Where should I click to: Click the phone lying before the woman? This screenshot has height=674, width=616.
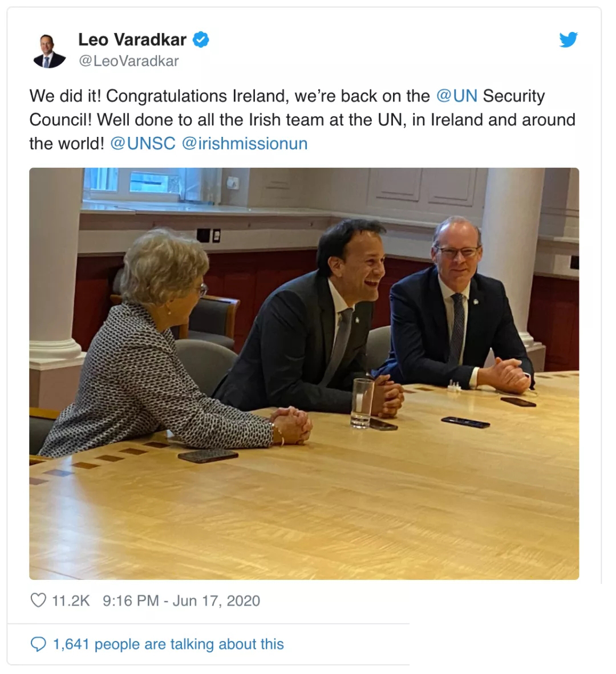click(x=208, y=456)
